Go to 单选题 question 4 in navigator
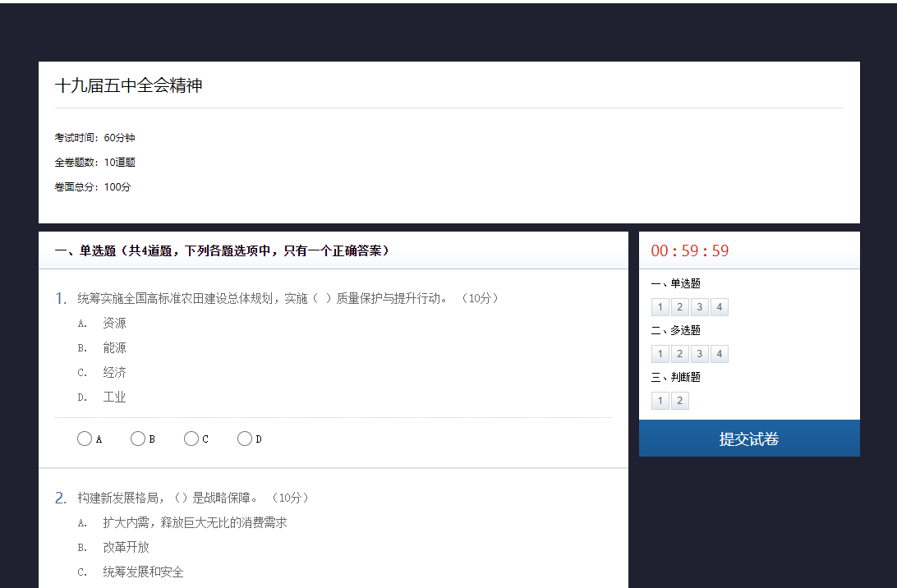Image resolution: width=897 pixels, height=588 pixels. pyautogui.click(x=720, y=307)
